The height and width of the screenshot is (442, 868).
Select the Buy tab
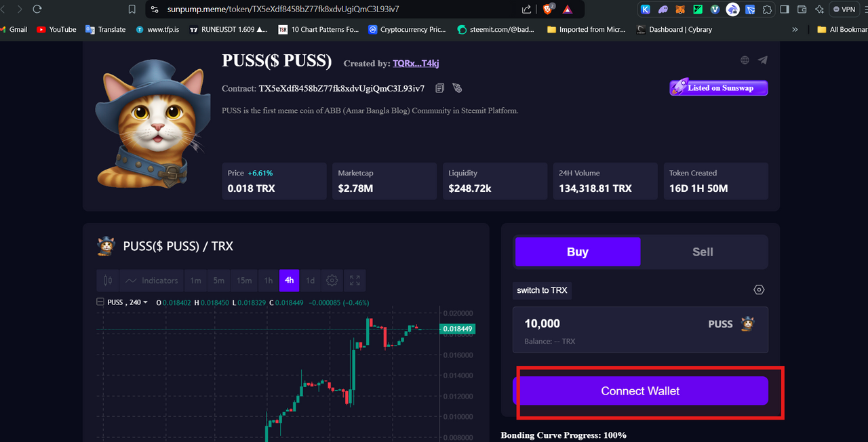point(578,252)
